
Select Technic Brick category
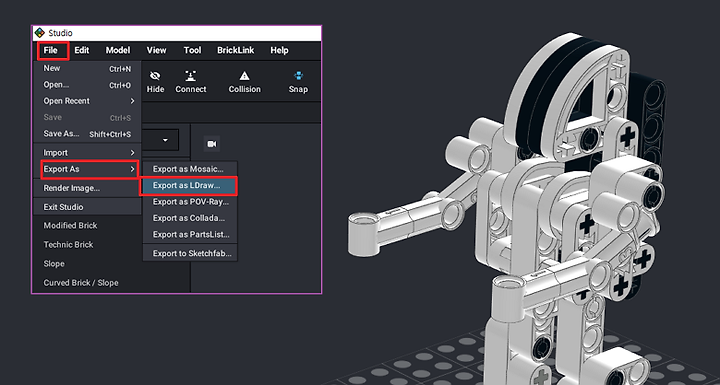click(x=68, y=245)
